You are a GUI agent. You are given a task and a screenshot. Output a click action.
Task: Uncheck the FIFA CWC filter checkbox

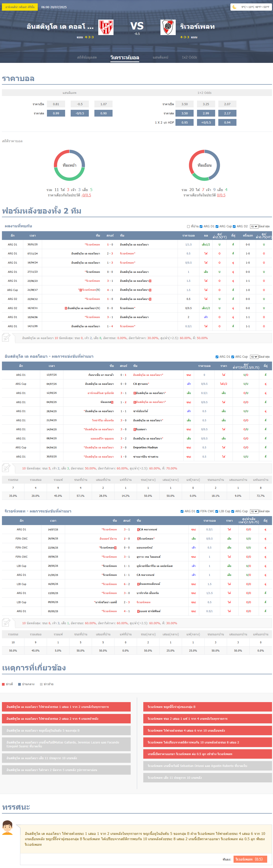point(198,512)
